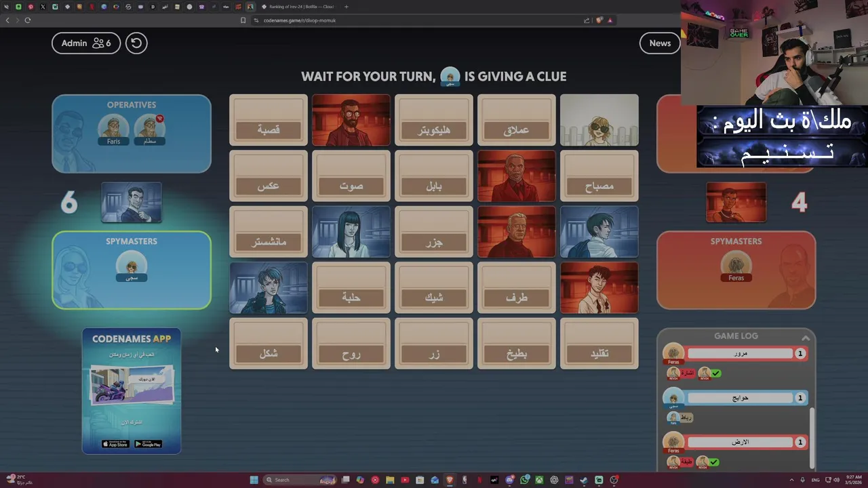
Task: Click the ENG language indicator
Action: pos(815,480)
